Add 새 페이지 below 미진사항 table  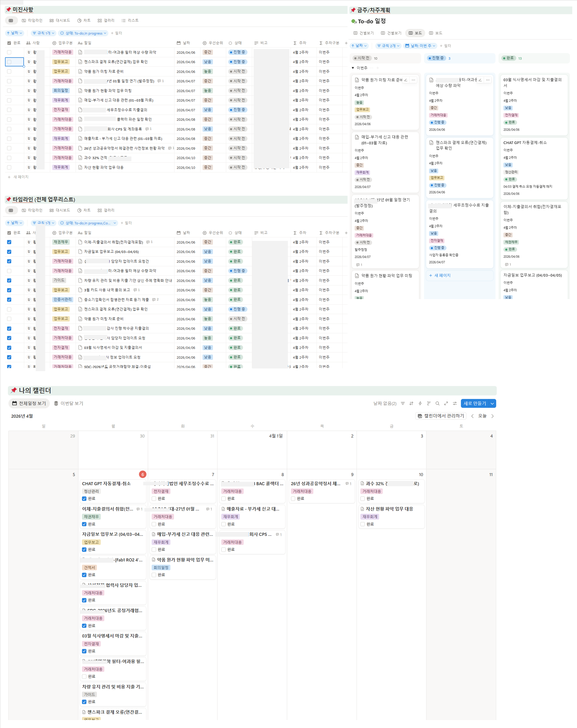coord(18,177)
